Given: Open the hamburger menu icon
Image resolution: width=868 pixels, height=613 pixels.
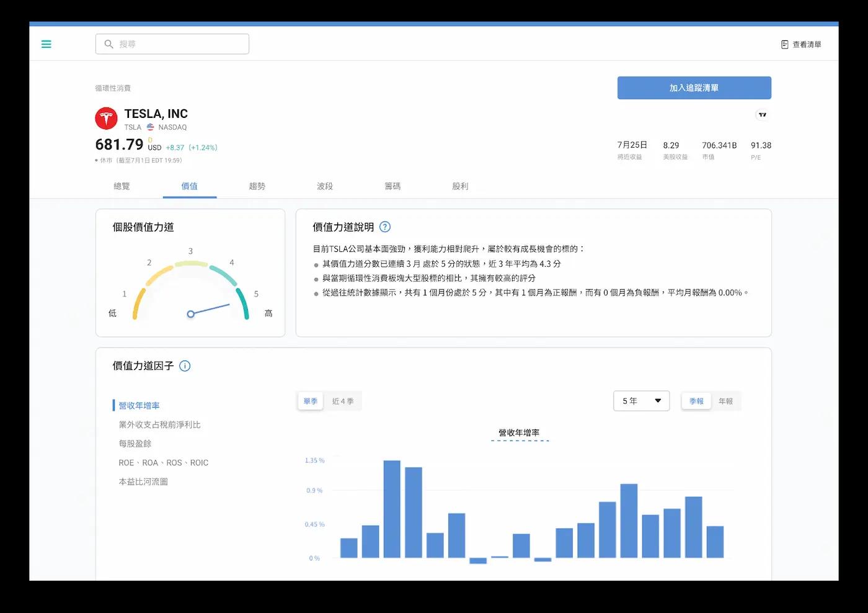Looking at the screenshot, I should 46,44.
